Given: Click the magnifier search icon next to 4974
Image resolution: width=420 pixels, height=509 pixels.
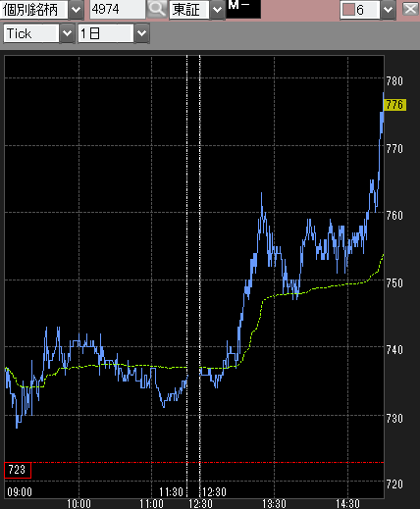Looking at the screenshot, I should 156,9.
